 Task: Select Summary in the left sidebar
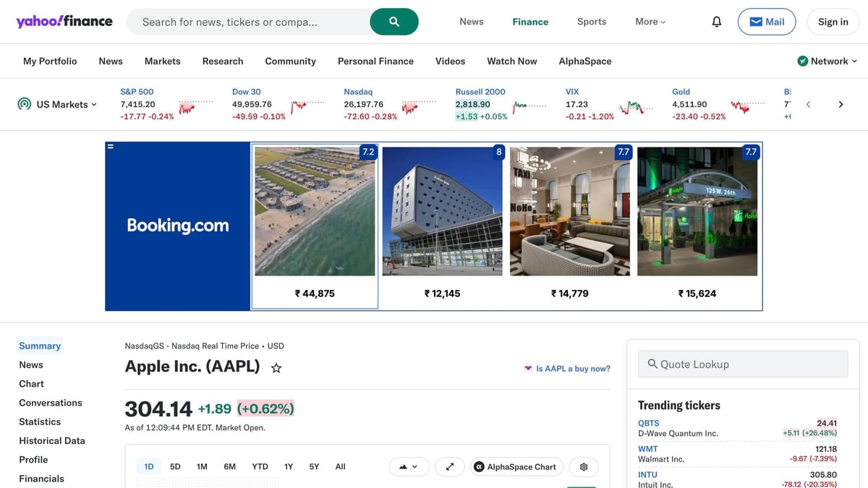click(x=40, y=346)
